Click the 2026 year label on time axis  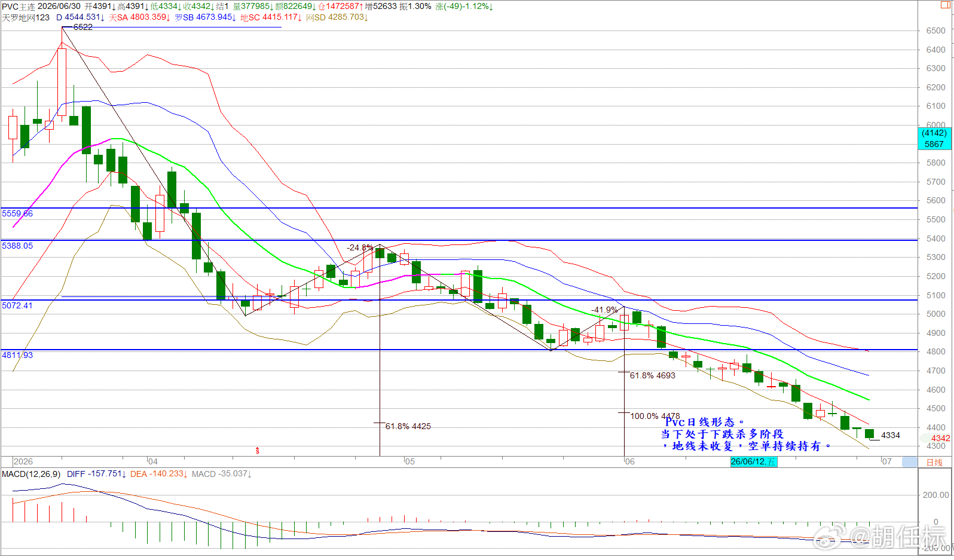point(23,461)
